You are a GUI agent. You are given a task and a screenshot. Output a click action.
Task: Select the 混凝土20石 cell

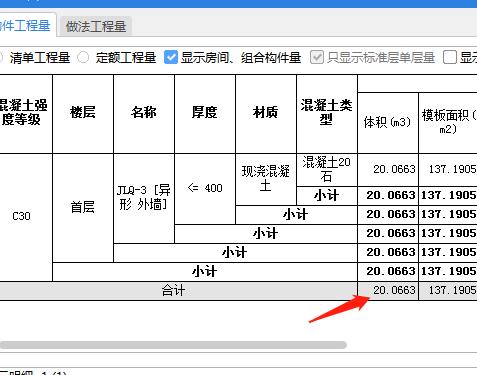coord(327,170)
